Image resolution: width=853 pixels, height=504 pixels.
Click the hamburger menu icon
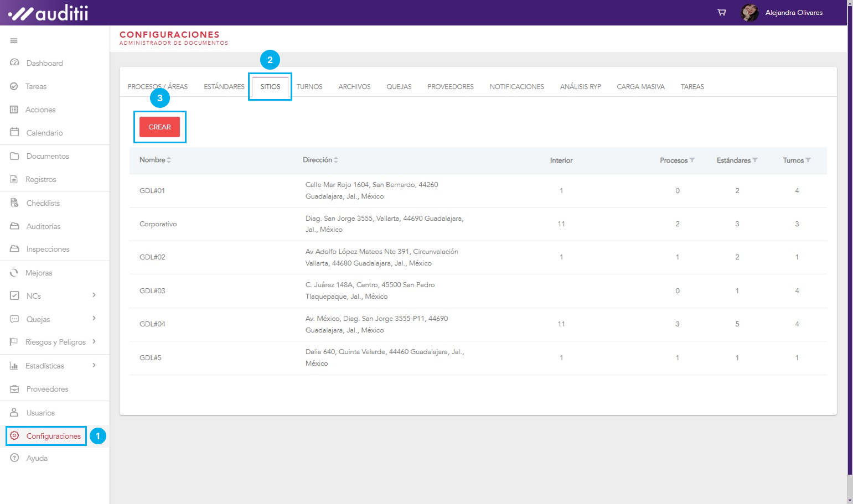(x=14, y=41)
